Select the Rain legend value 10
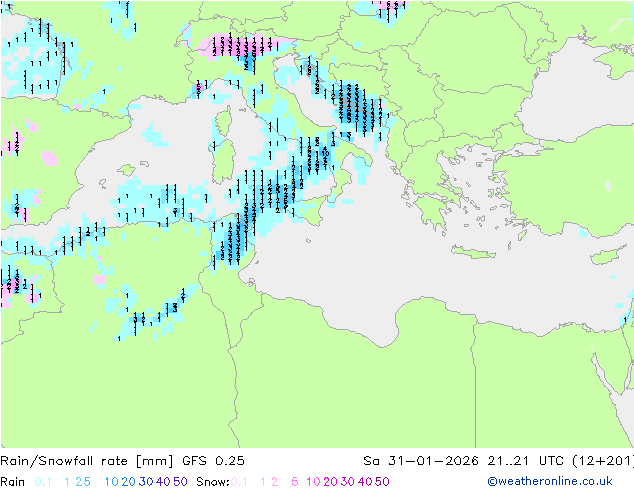The image size is (634, 490). coord(112,482)
